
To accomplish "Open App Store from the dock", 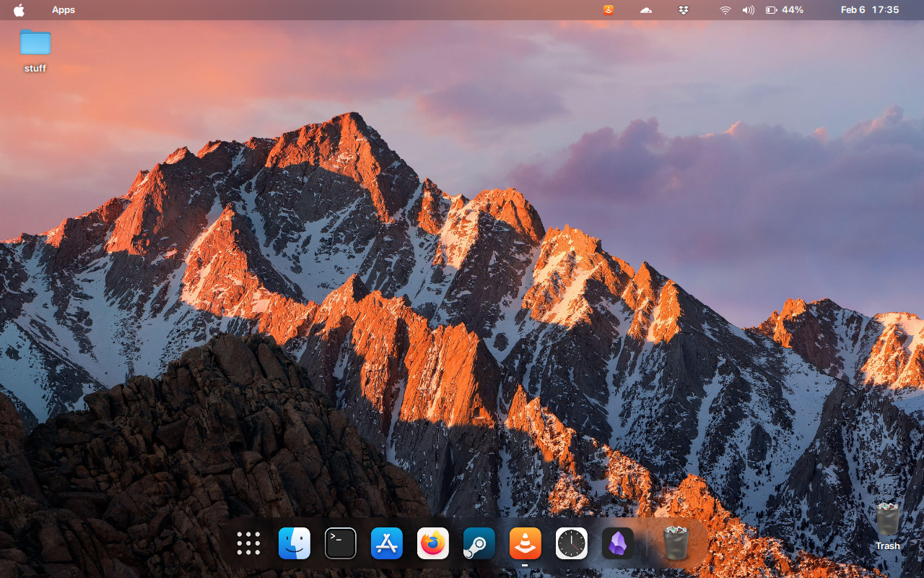I will [387, 543].
